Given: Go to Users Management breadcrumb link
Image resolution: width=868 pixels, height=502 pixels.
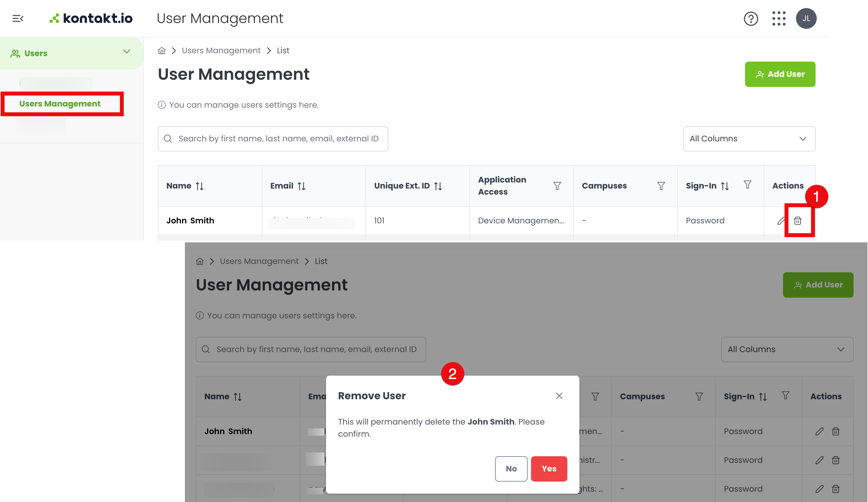Looking at the screenshot, I should [x=221, y=51].
